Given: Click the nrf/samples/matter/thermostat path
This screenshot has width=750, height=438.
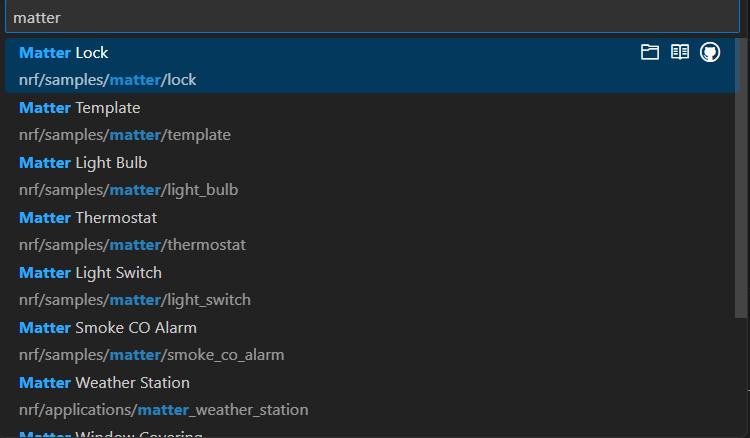Looking at the screenshot, I should click(x=132, y=245).
